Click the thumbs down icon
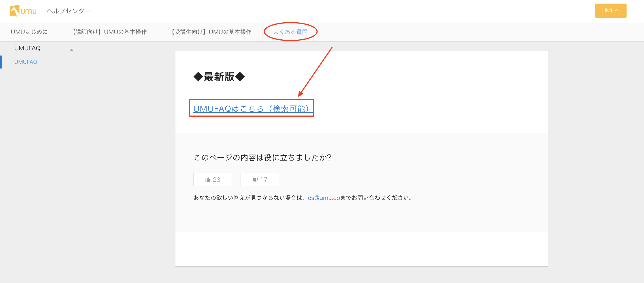This screenshot has width=644, height=283. pyautogui.click(x=255, y=180)
